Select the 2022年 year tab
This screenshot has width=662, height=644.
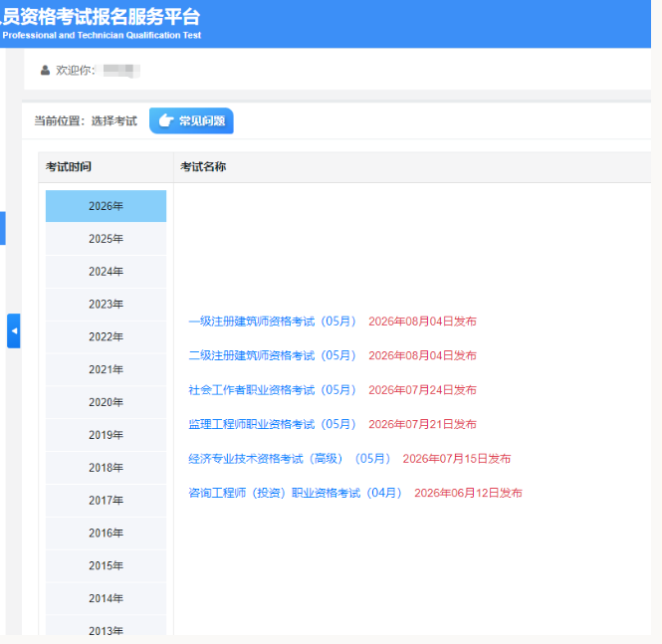point(106,336)
